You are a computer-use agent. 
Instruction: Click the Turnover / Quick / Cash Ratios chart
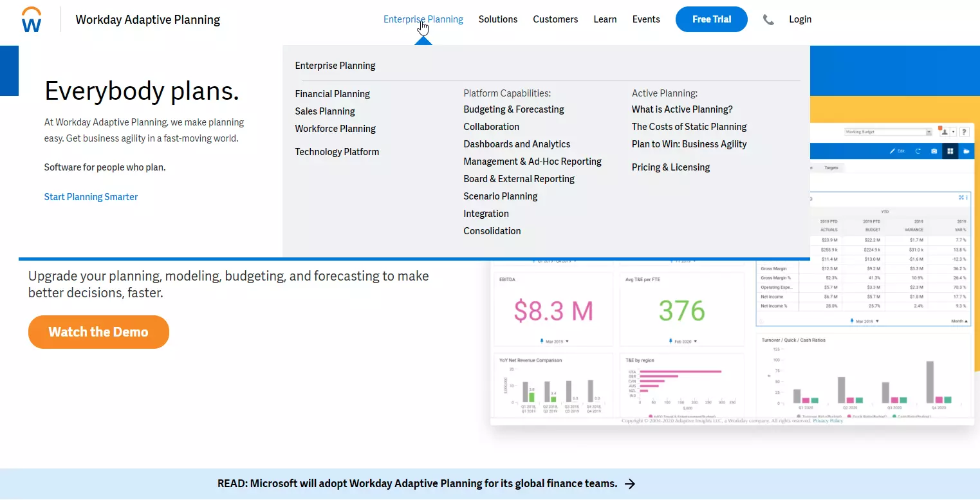(863, 375)
